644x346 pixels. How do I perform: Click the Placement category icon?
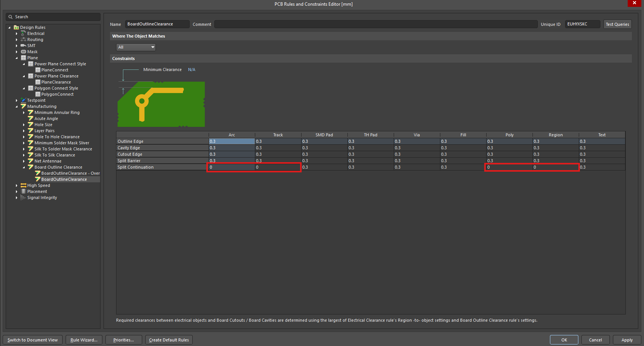click(x=24, y=191)
